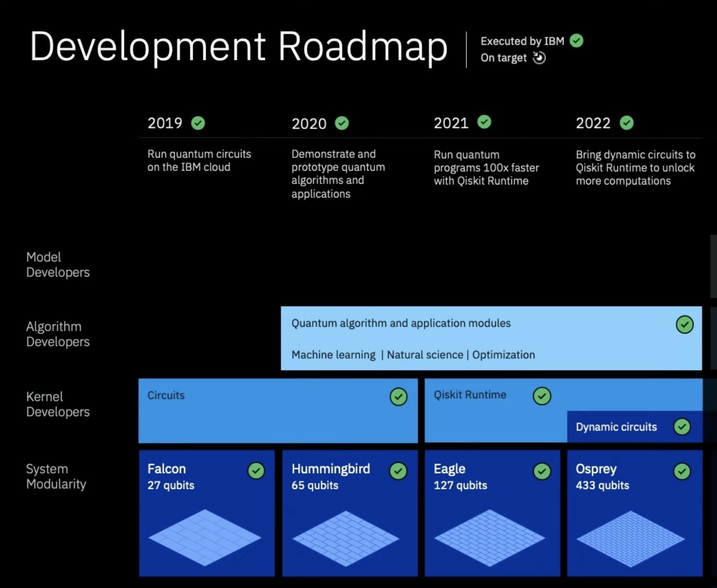
Task: Click the green checkmark beside 2021
Action: pyautogui.click(x=484, y=122)
